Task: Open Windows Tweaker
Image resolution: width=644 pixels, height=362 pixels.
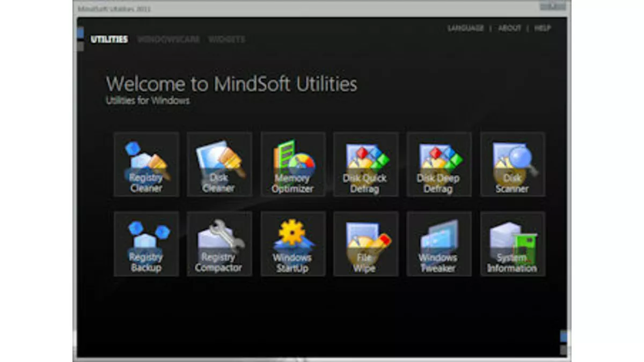Action: pos(438,244)
